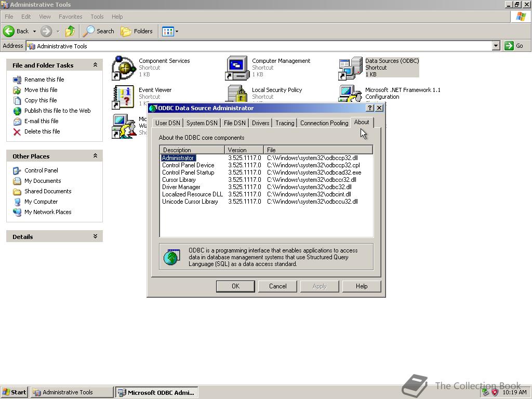This screenshot has height=399, width=532.
Task: Open the File menu
Action: pyautogui.click(x=9, y=17)
